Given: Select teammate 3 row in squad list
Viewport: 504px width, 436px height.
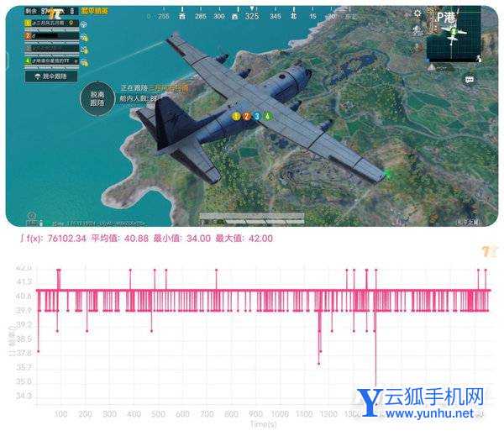Looking at the screenshot, I should pyautogui.click(x=52, y=49).
